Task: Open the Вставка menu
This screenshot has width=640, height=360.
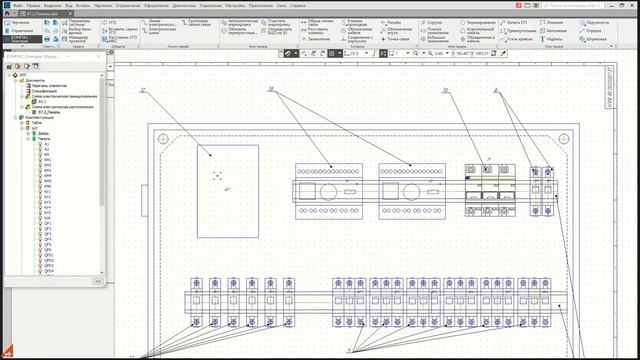Action: tap(83, 6)
